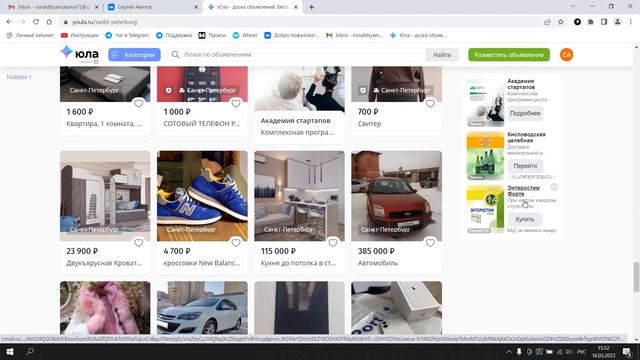
Task: Toggle the browser side panel icon
Action: coord(604,22)
